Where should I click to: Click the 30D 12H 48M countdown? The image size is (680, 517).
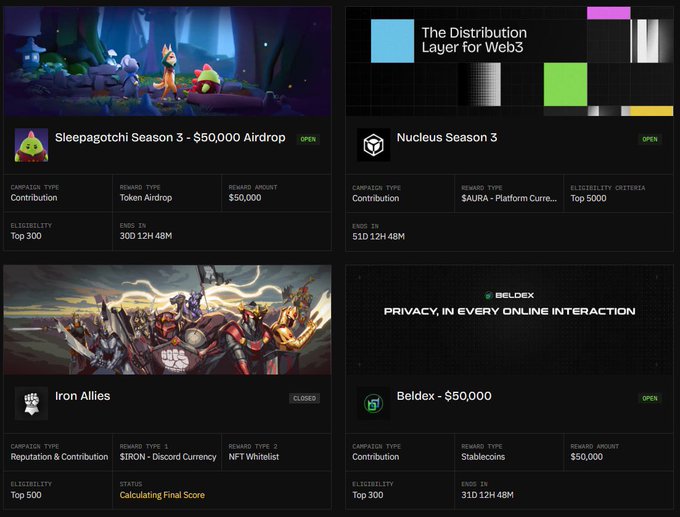(x=146, y=236)
